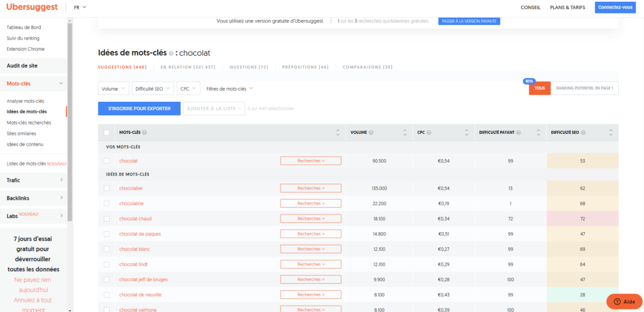Click the info icon next to Idées de mots-clés heading

click(171, 53)
